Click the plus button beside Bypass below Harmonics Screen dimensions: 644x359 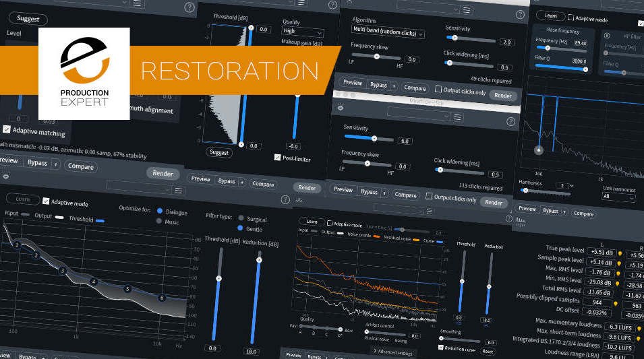click(564, 211)
